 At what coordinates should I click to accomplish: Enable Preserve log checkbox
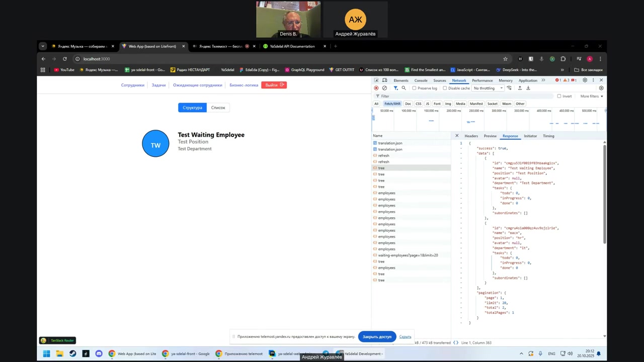click(x=415, y=88)
